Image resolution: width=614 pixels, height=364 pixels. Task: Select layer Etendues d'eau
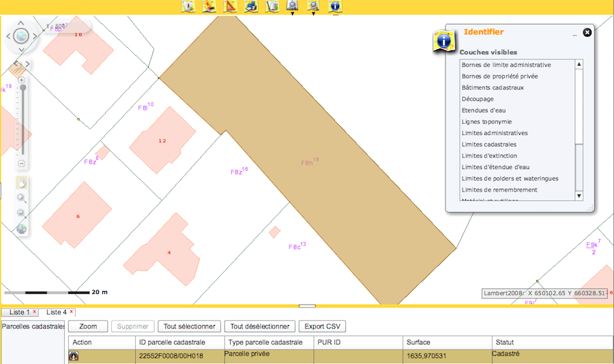(483, 110)
